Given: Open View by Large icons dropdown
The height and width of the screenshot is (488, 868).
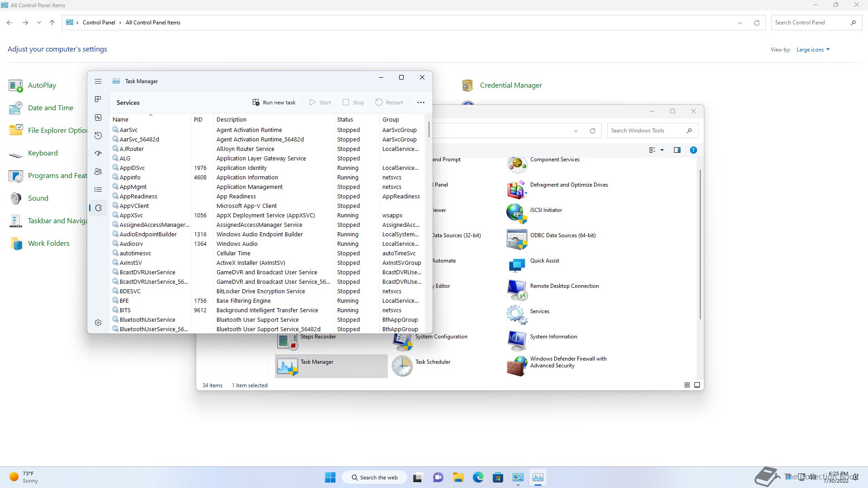Looking at the screenshot, I should tap(813, 50).
